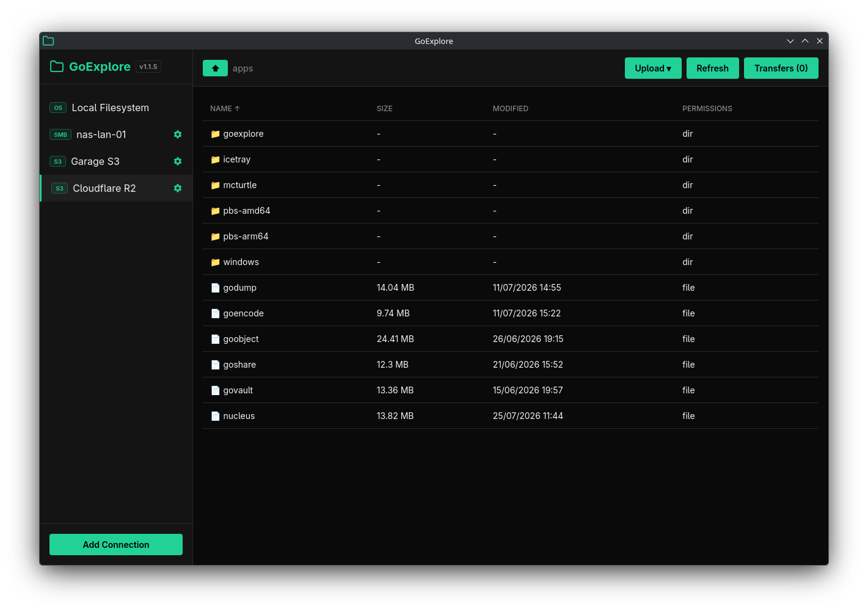Click the icetray folder icon
The width and height of the screenshot is (868, 612).
click(x=215, y=159)
